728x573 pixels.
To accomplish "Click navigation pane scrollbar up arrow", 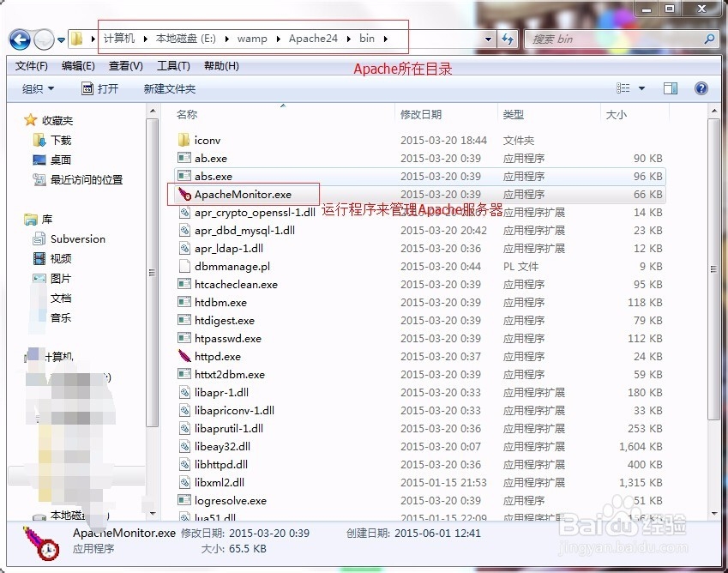I will pyautogui.click(x=153, y=112).
